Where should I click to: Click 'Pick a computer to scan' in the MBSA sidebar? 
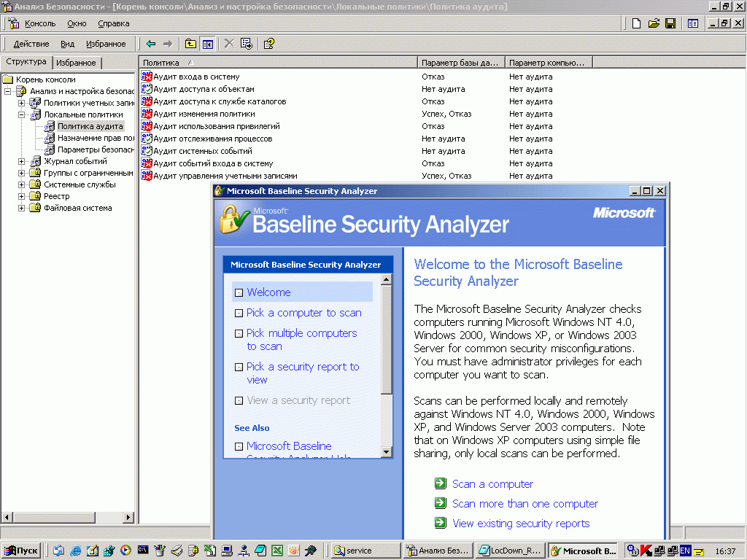[304, 313]
